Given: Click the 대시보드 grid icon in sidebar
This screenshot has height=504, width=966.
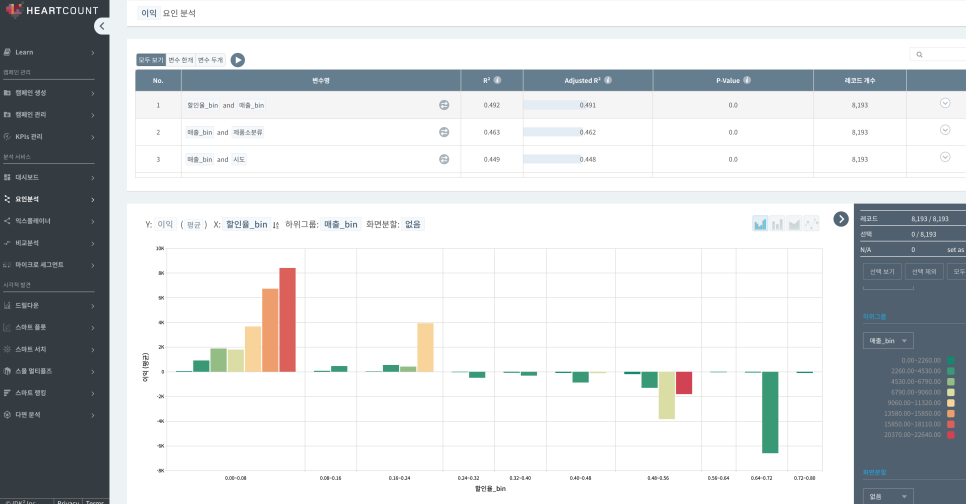Looking at the screenshot, I should (7, 177).
